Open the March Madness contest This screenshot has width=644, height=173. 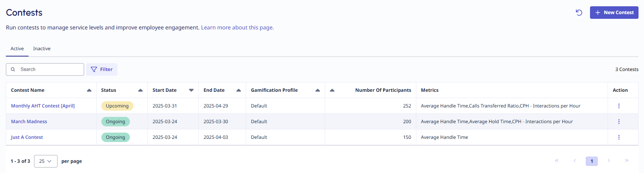click(x=29, y=122)
